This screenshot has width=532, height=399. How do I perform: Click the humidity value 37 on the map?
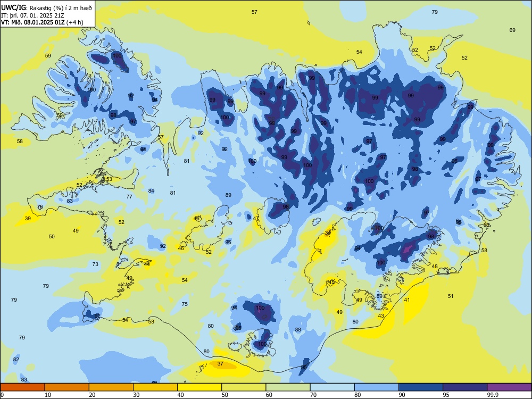coord(220,364)
